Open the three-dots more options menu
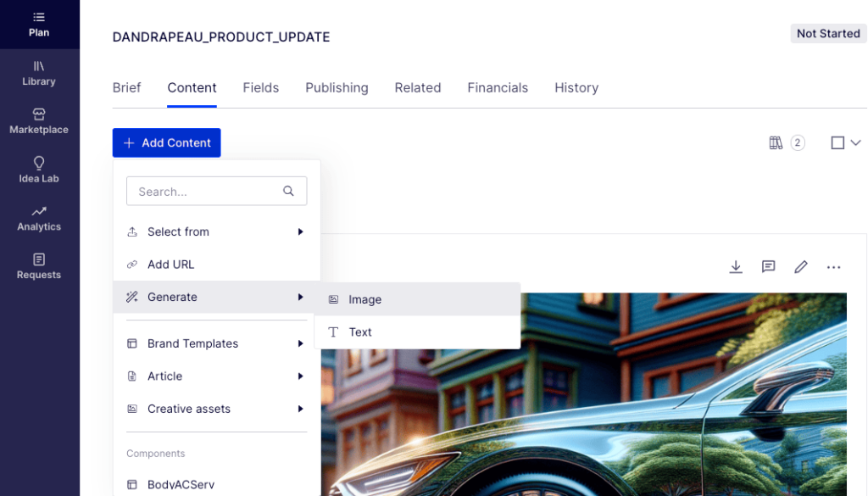 click(x=834, y=267)
